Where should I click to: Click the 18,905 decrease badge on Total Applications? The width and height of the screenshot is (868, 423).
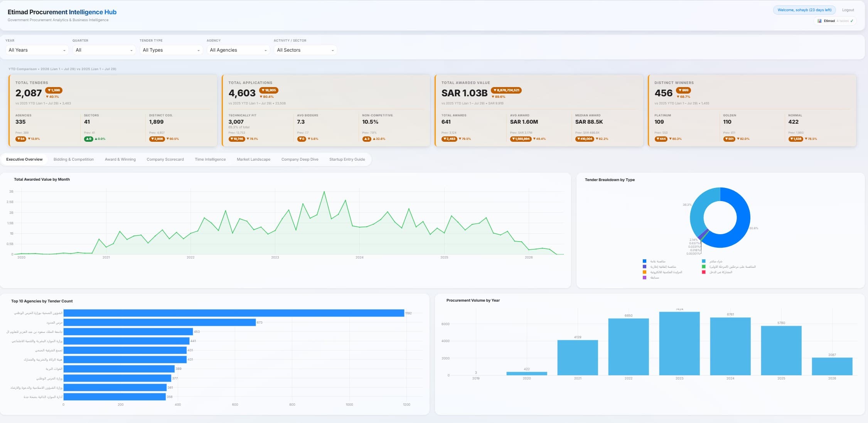coord(268,90)
